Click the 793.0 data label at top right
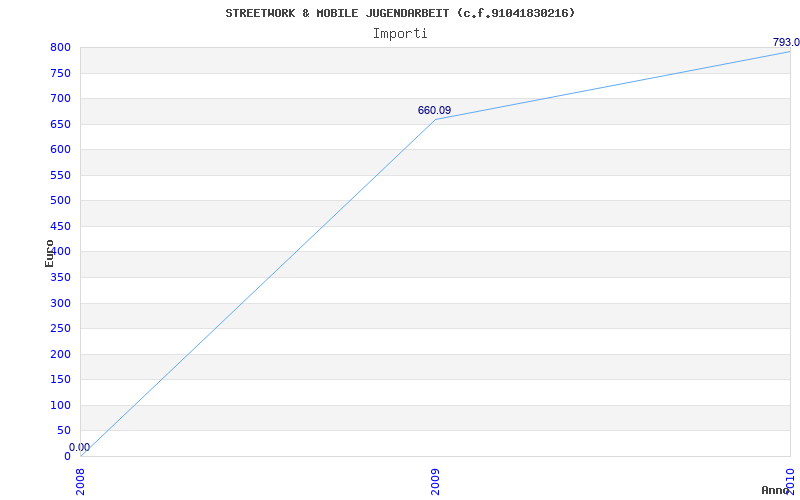Image resolution: width=800 pixels, height=500 pixels. 786,42
